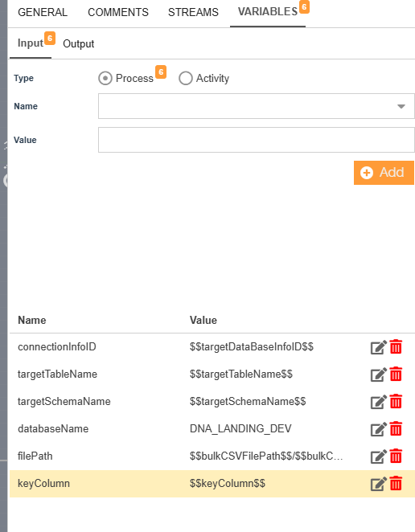Click the orange Add button

[384, 173]
